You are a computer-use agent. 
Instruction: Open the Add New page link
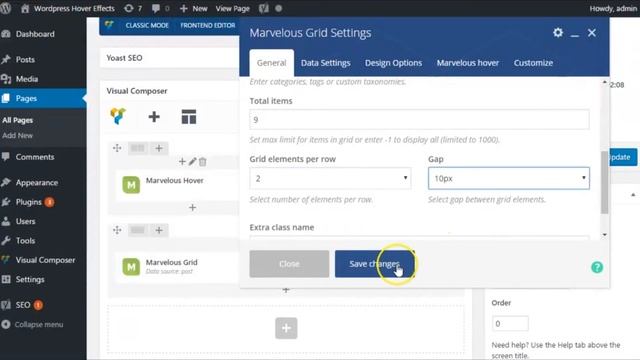tap(18, 136)
